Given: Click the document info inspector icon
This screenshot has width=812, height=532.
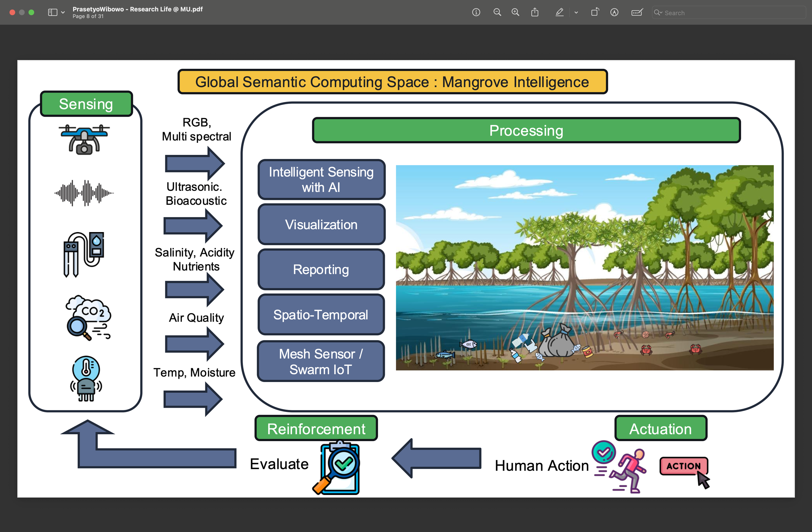Looking at the screenshot, I should click(476, 13).
